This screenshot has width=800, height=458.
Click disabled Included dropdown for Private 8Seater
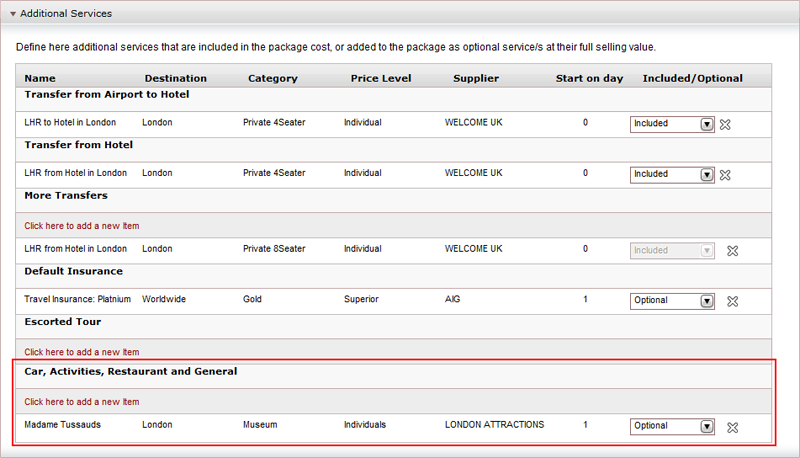point(672,250)
